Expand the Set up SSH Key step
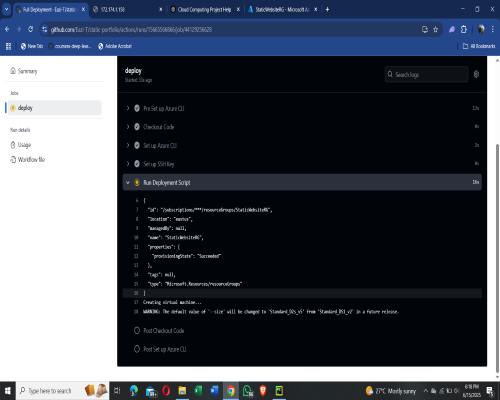The image size is (500, 400). pos(302,164)
